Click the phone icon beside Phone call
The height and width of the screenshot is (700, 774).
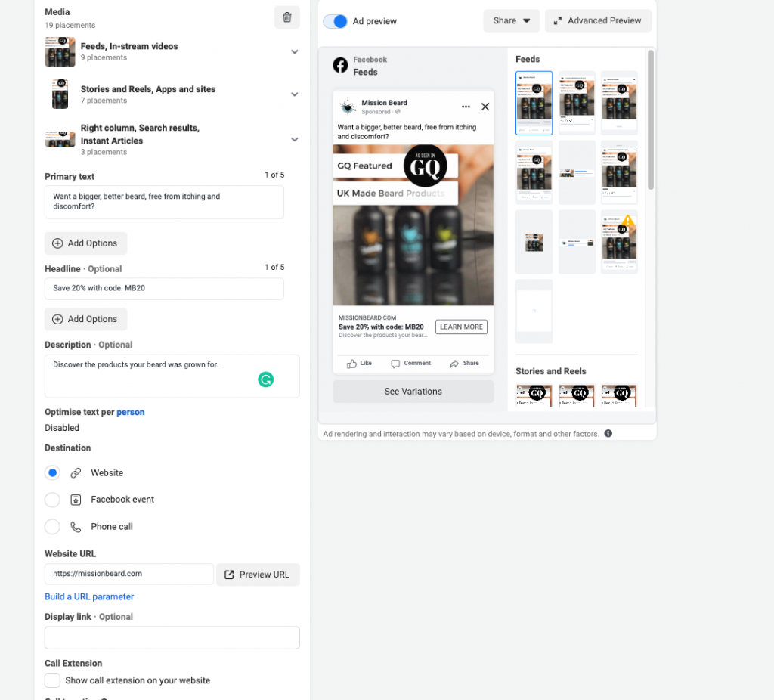point(76,527)
